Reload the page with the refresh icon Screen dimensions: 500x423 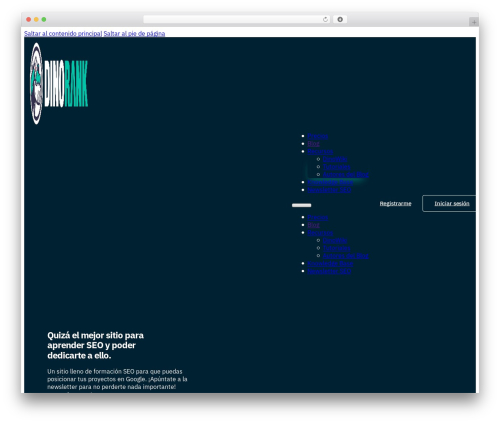click(x=325, y=20)
